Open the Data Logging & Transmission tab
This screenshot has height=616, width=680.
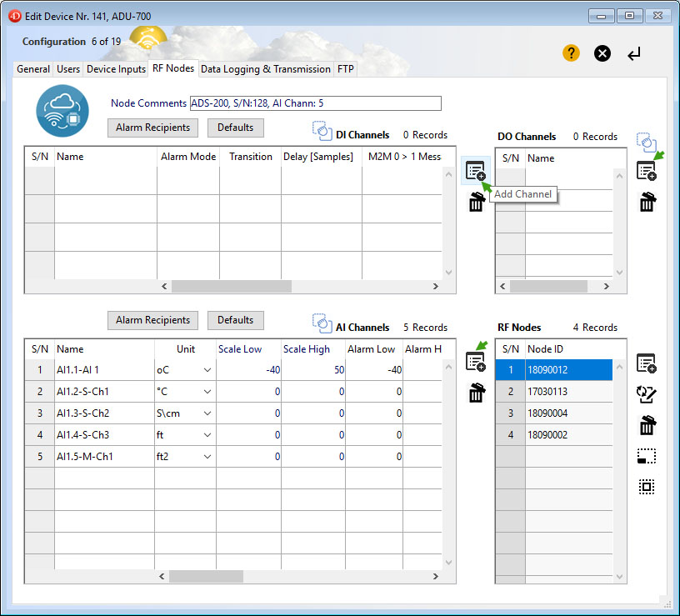coord(265,69)
